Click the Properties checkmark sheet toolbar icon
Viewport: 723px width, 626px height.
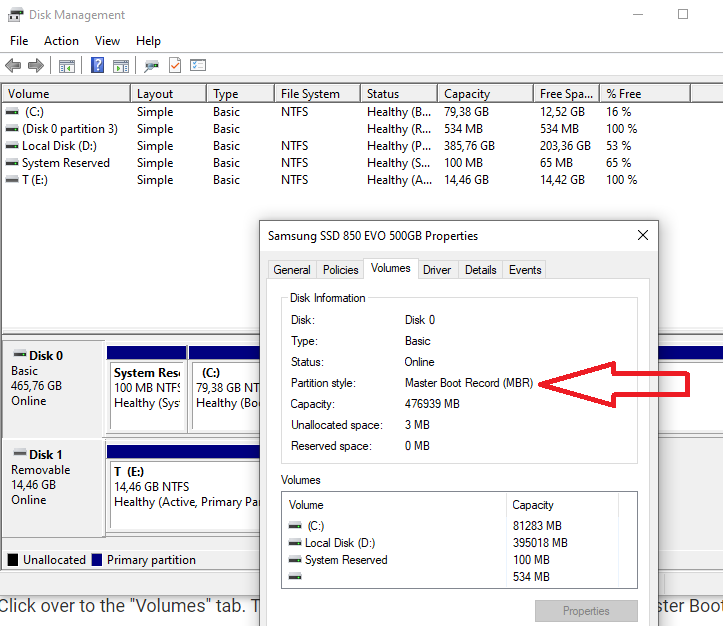pos(175,65)
